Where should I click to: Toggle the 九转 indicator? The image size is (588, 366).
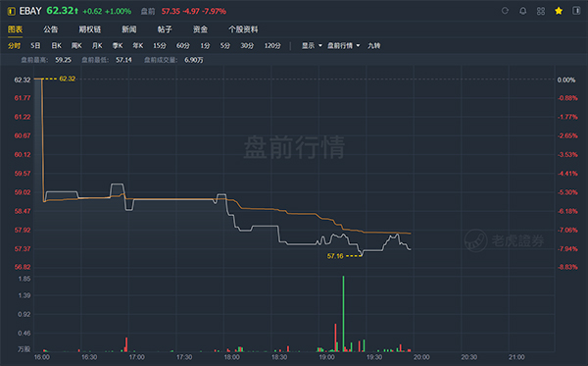coord(374,46)
